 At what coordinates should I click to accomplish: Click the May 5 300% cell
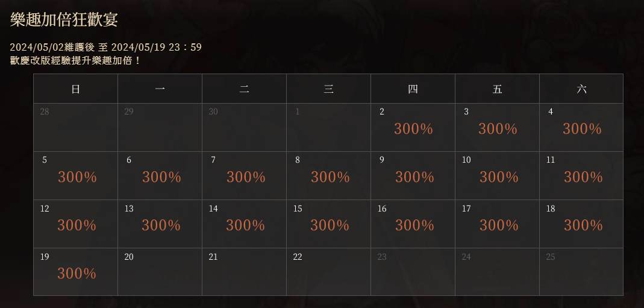75,176
